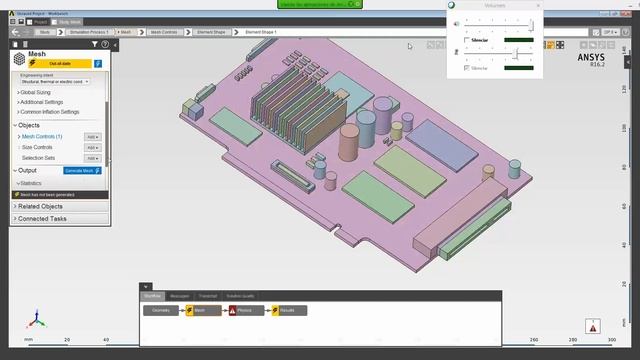This screenshot has height=360, width=640.
Task: Collapse the Output section
Action: coord(25,171)
